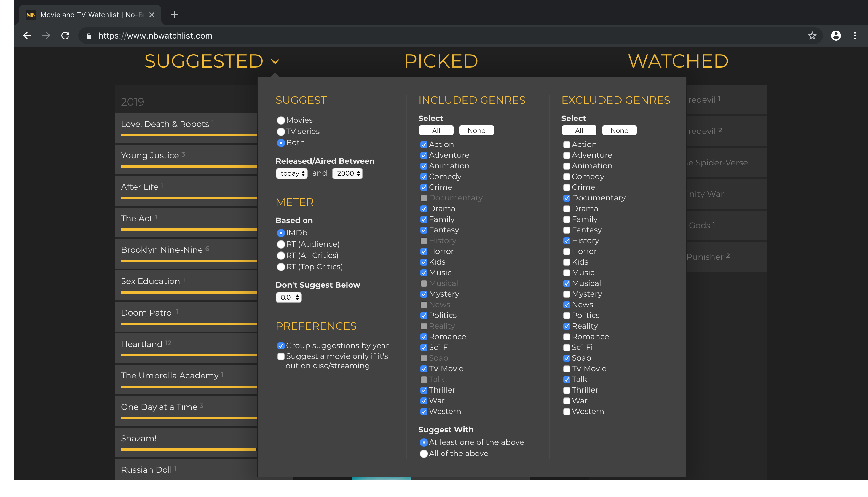Open the browser three-dot menu
The width and height of the screenshot is (868, 497).
[x=855, y=36]
